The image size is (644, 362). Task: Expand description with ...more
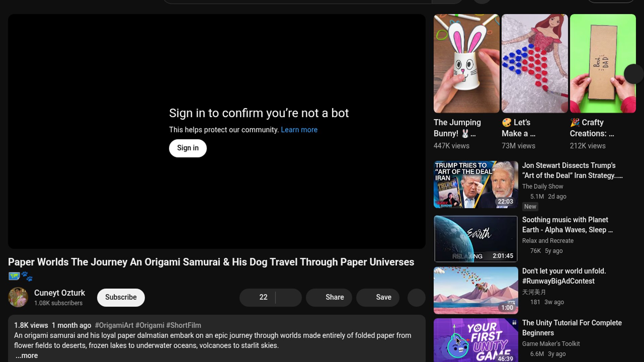click(x=27, y=356)
